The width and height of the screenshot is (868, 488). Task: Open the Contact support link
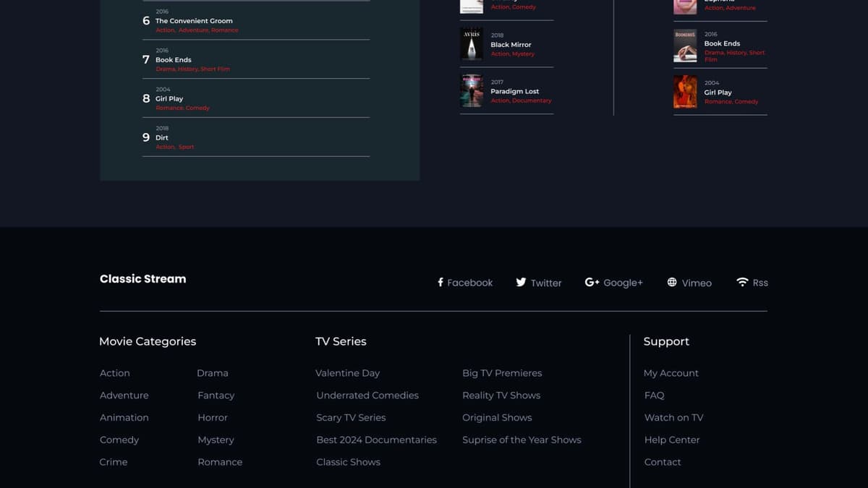tap(663, 461)
